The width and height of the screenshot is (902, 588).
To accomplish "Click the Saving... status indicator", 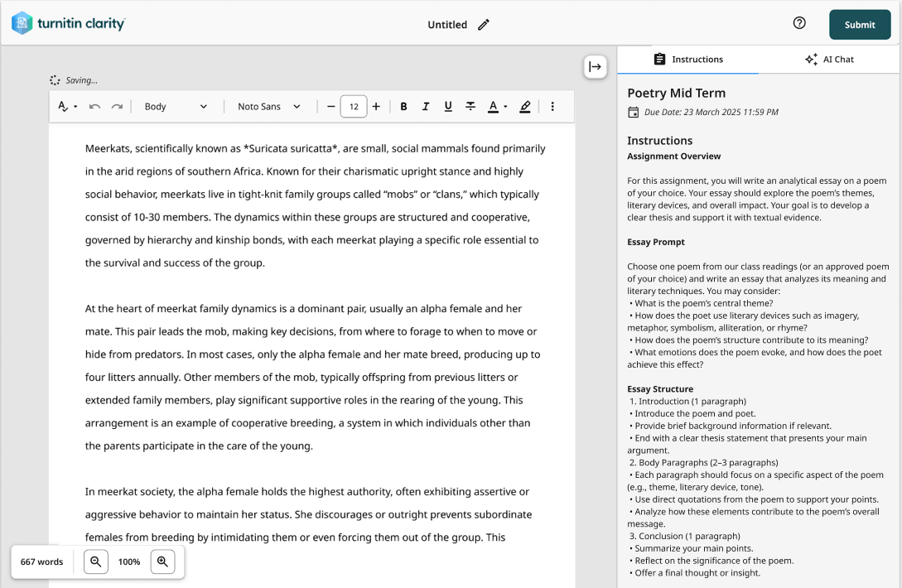I will (x=74, y=80).
